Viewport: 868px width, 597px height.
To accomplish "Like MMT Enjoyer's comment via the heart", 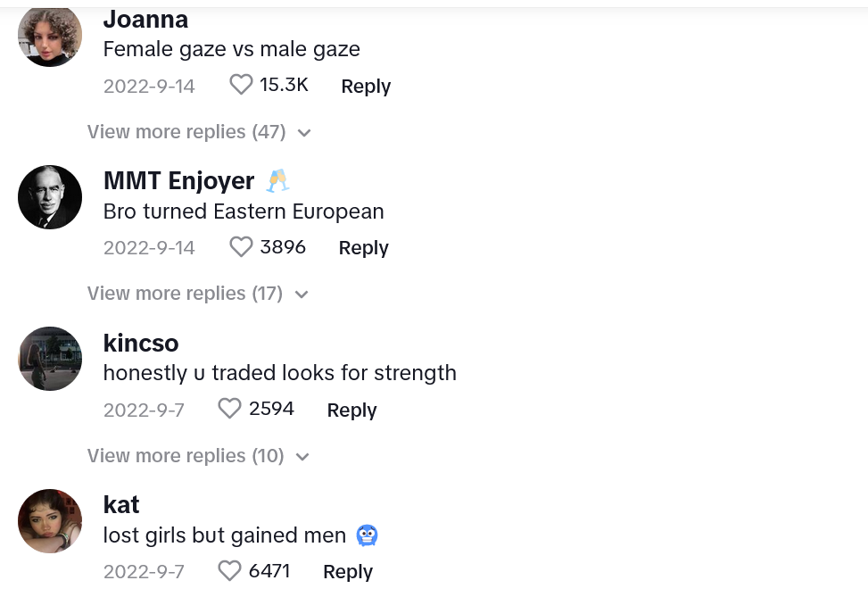I will pyautogui.click(x=241, y=247).
